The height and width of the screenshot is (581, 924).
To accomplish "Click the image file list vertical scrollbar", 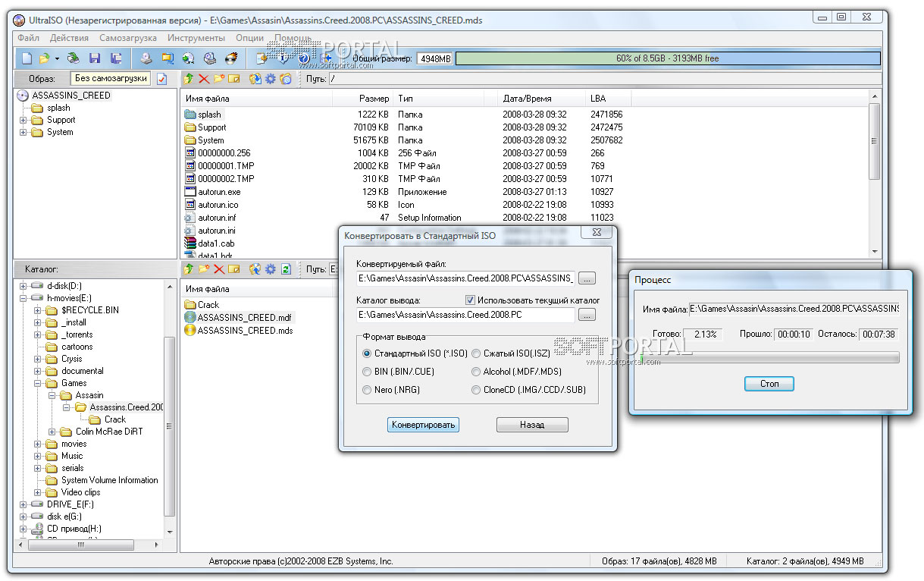I will (874, 174).
